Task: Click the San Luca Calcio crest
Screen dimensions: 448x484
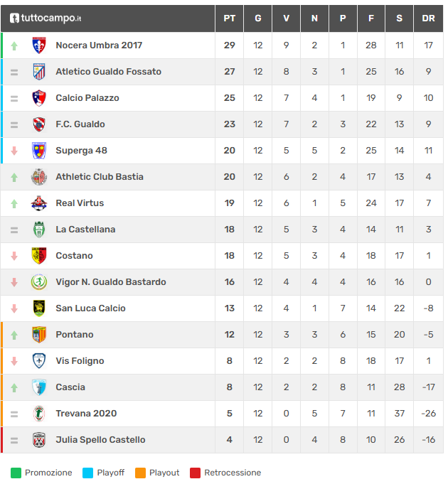Action: click(x=39, y=308)
